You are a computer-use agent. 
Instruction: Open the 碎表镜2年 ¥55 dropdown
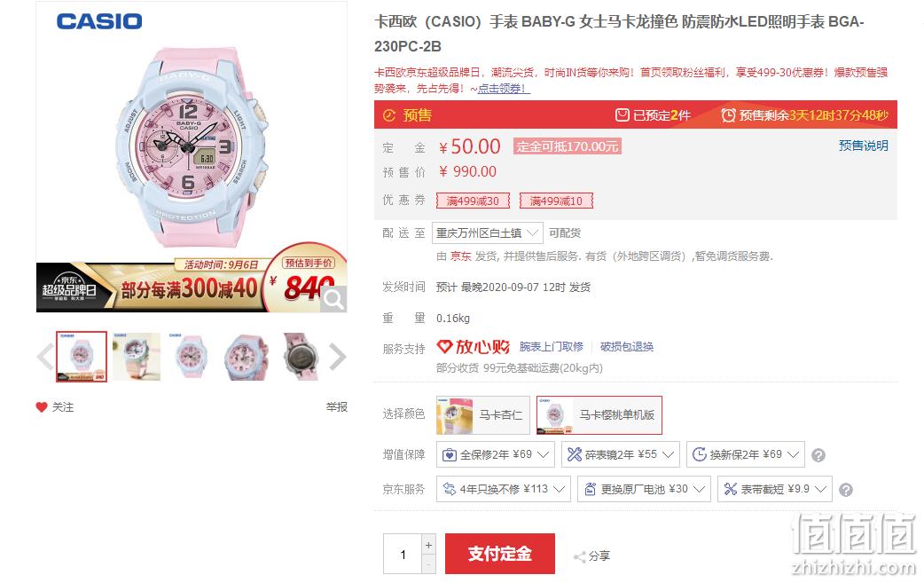621,454
